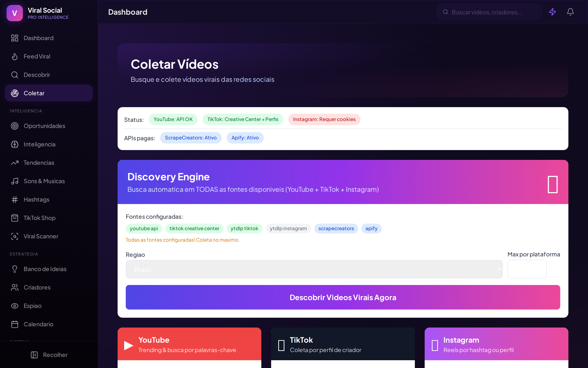Open Tendencias link
Viewport: 588px width, 368px height.
pyautogui.click(x=49, y=163)
